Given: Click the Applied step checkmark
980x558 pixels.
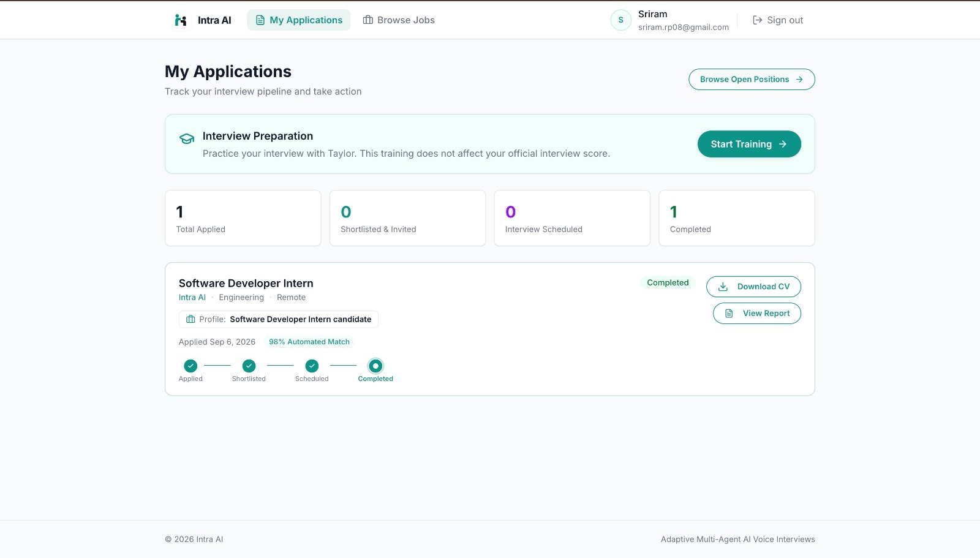Looking at the screenshot, I should (x=190, y=366).
